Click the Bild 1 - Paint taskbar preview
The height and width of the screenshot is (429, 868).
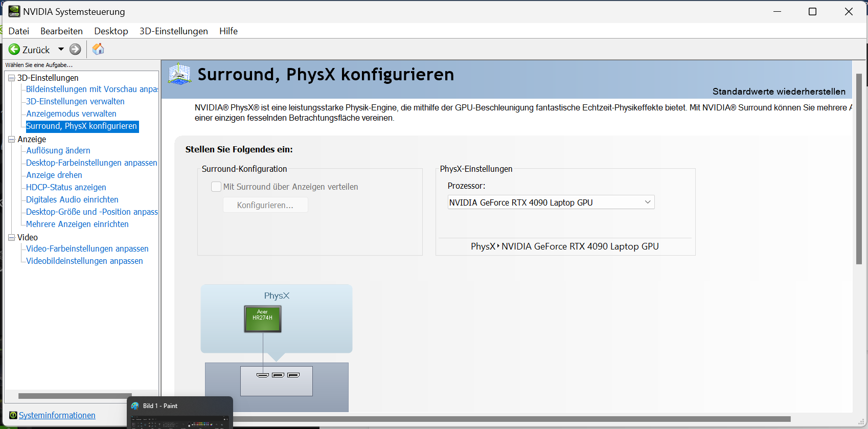pyautogui.click(x=180, y=412)
